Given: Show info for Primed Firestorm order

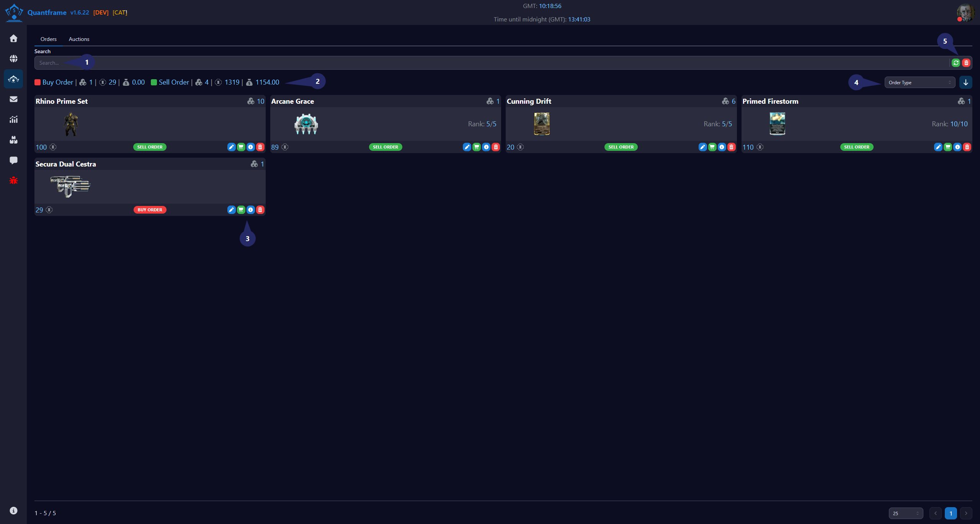Looking at the screenshot, I should 957,147.
